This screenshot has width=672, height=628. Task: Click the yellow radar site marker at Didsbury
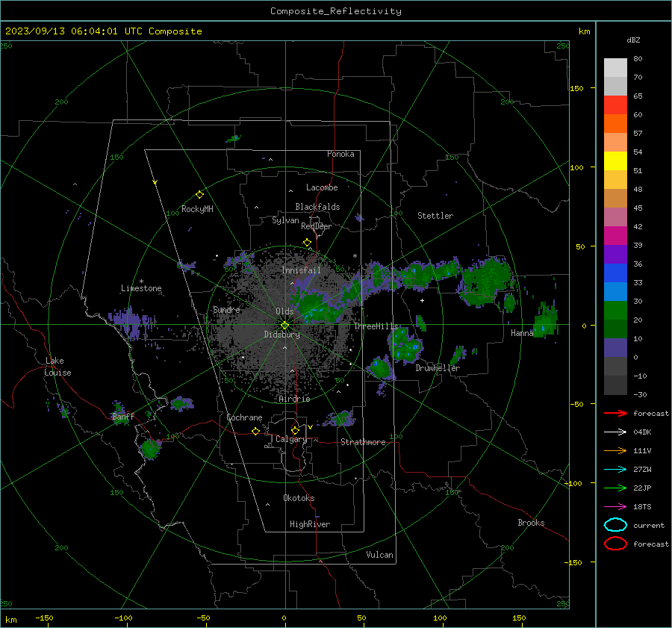click(284, 326)
